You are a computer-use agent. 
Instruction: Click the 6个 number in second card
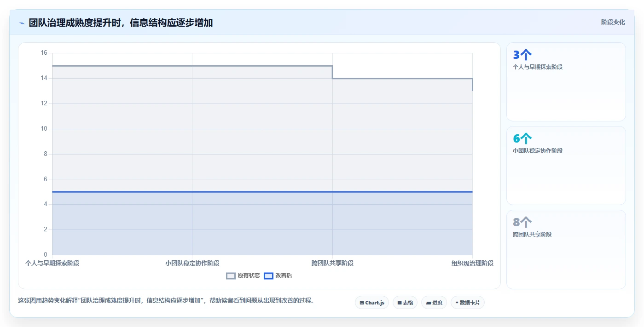click(522, 138)
